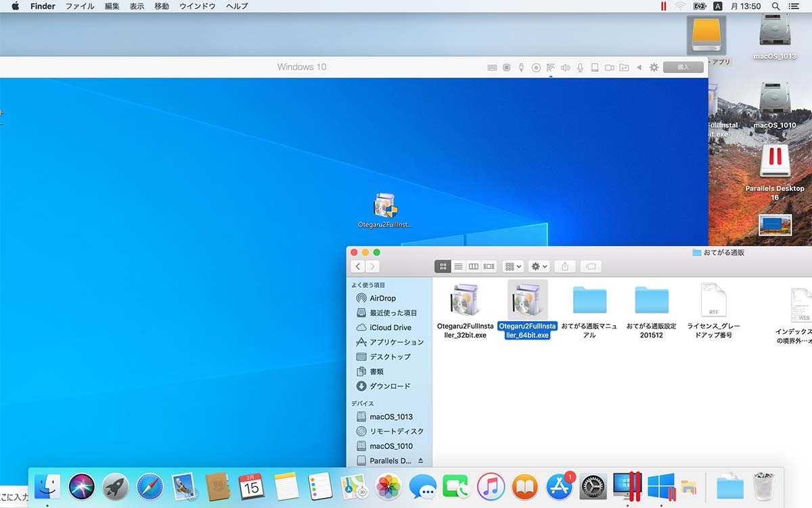Viewport: 812px width, 508px height.
Task: Open the 表示 menu
Action: click(137, 6)
